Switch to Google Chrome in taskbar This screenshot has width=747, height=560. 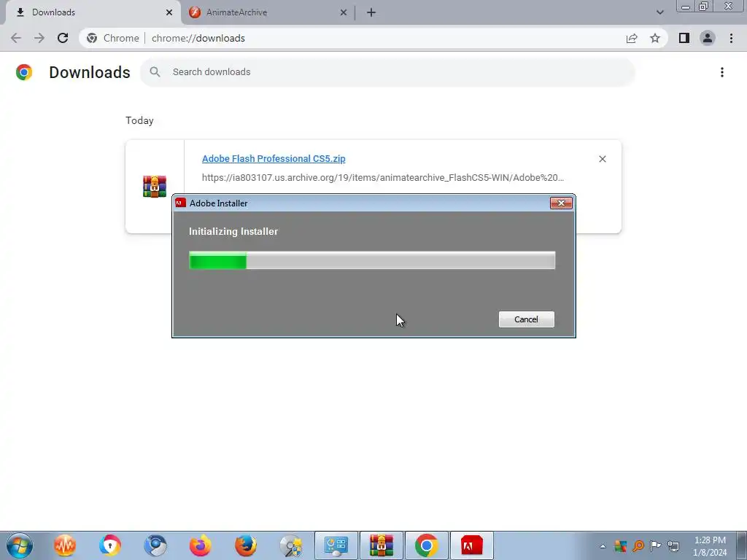pyautogui.click(x=426, y=545)
